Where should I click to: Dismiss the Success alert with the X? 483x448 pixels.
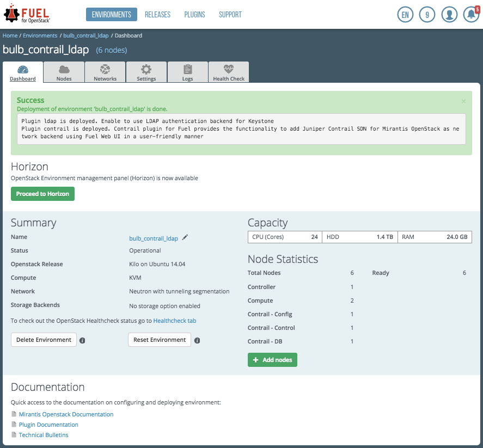click(x=463, y=101)
